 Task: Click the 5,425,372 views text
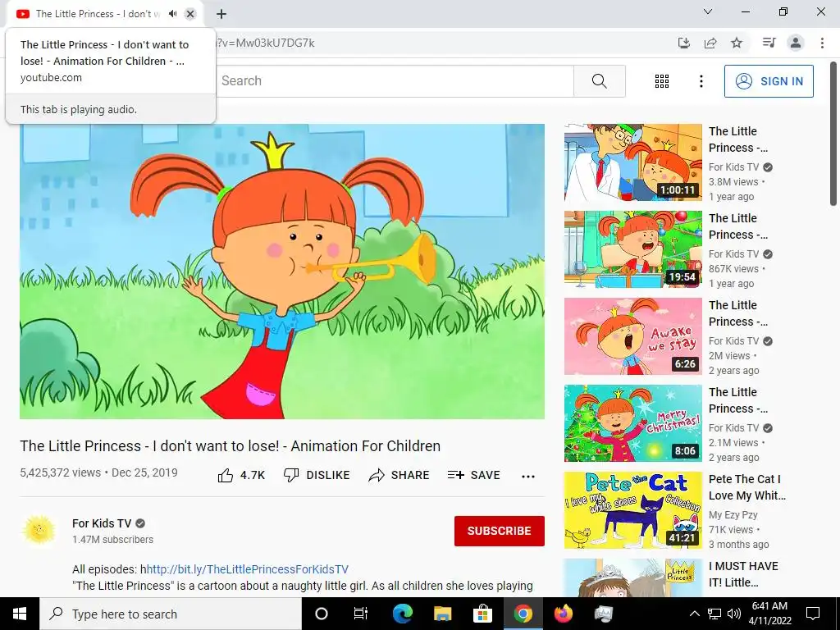[x=60, y=473]
